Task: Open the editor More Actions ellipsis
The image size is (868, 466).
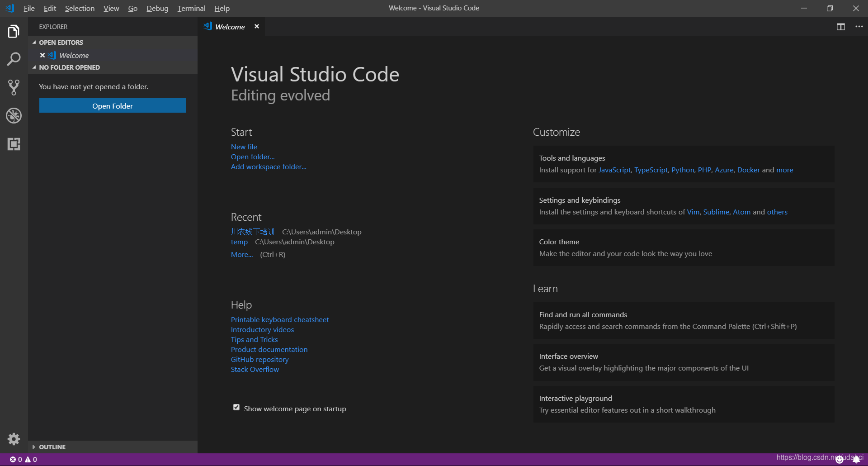Action: 859,27
